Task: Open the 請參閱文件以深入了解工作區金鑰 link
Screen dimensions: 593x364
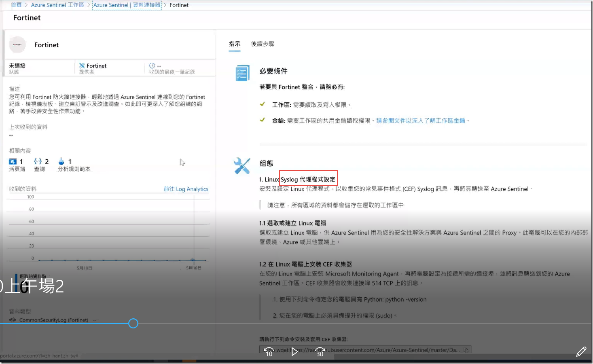Action: (x=421, y=121)
